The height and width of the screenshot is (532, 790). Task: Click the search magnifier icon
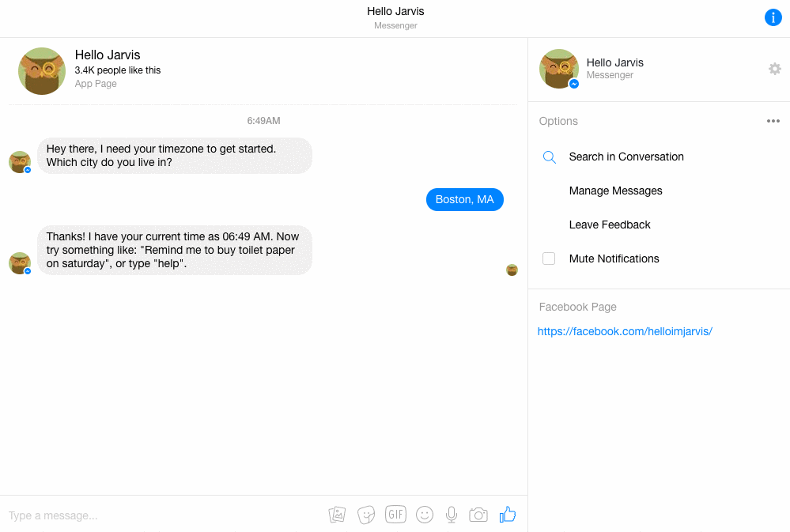[550, 157]
